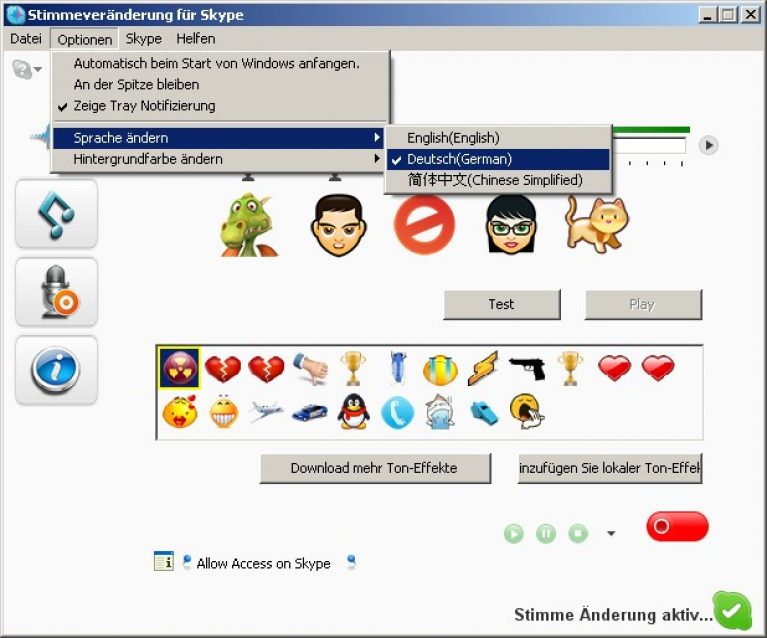Choose Deutsch(German) language
This screenshot has height=638, width=767.
click(x=498, y=159)
